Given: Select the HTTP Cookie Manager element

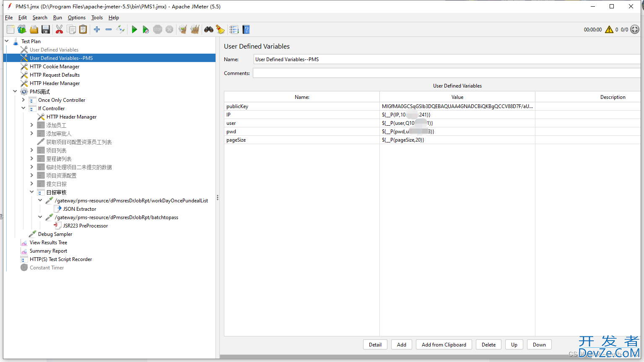Looking at the screenshot, I should [55, 67].
